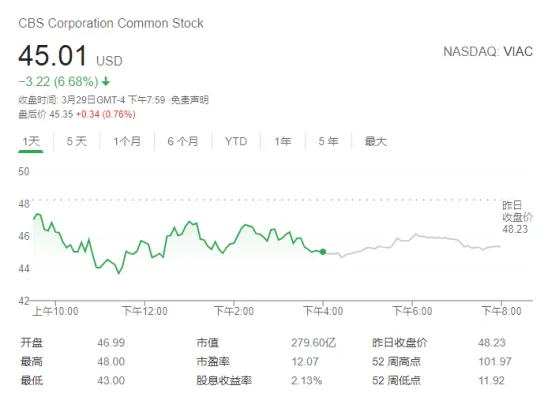Click the 市值 value 279.60亿
549x409 pixels.
313,342
